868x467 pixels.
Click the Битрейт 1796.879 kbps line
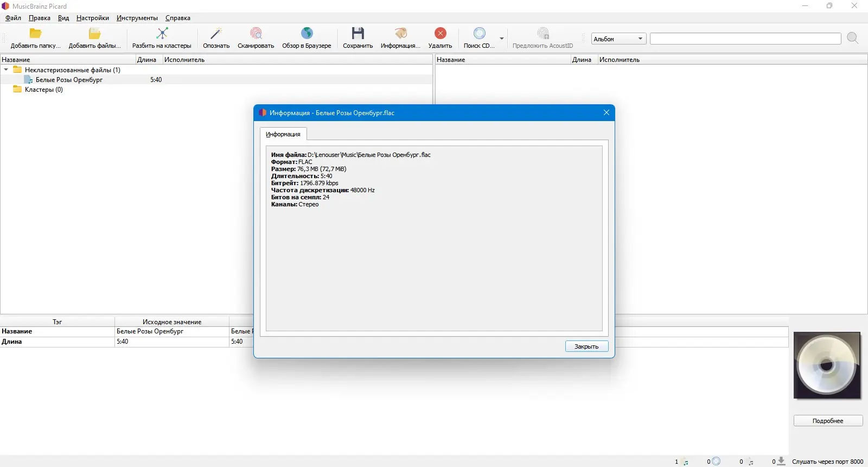tap(304, 183)
